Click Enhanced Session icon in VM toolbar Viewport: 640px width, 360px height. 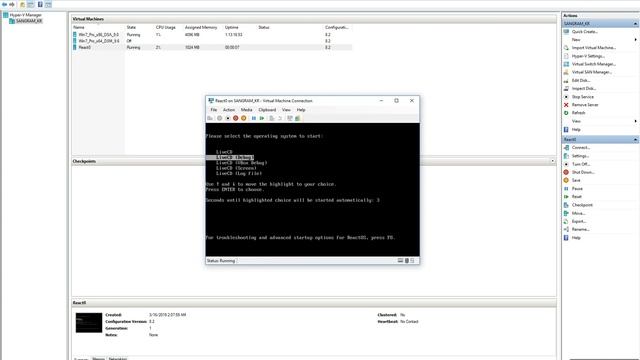(289, 118)
